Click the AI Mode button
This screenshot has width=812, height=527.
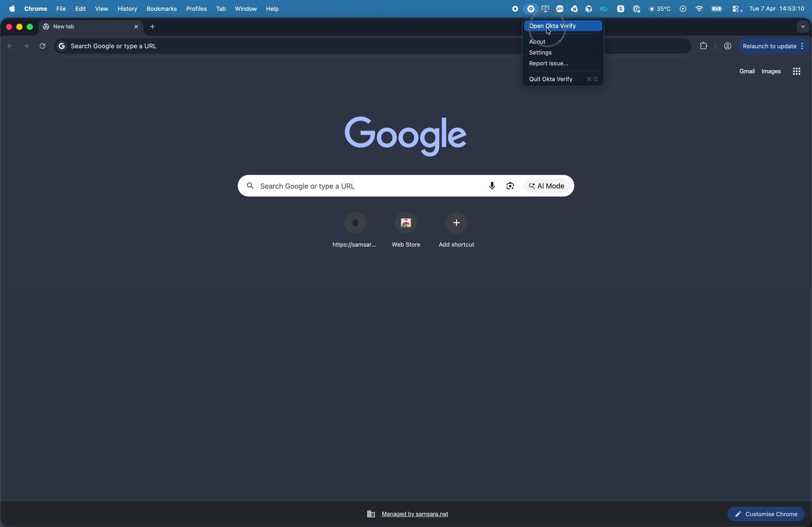pyautogui.click(x=547, y=186)
